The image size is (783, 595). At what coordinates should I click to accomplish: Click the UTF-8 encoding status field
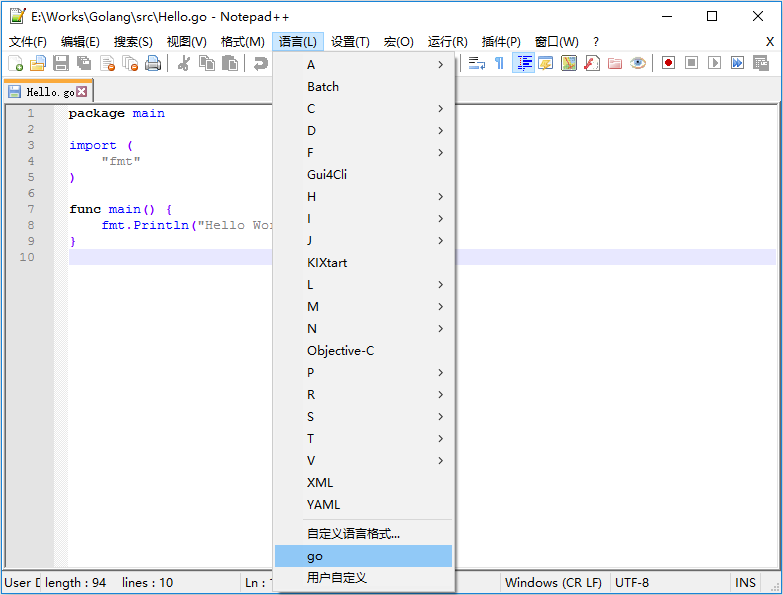pos(669,583)
